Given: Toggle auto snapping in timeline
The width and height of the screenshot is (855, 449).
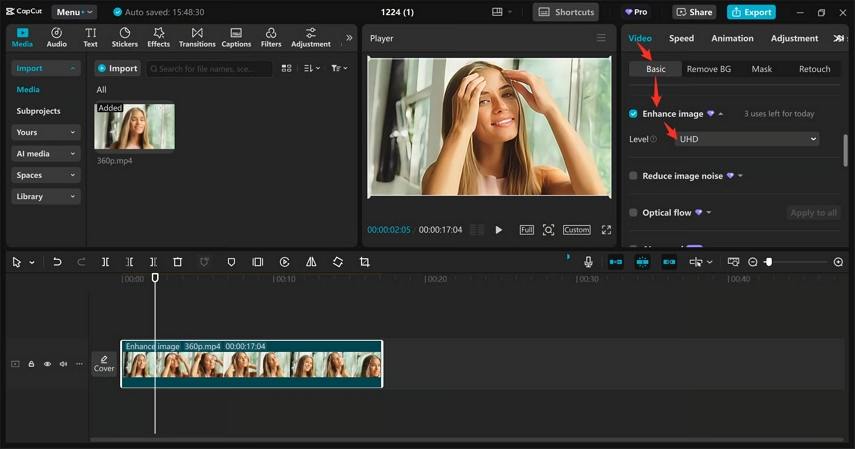Looking at the screenshot, I should (x=642, y=262).
